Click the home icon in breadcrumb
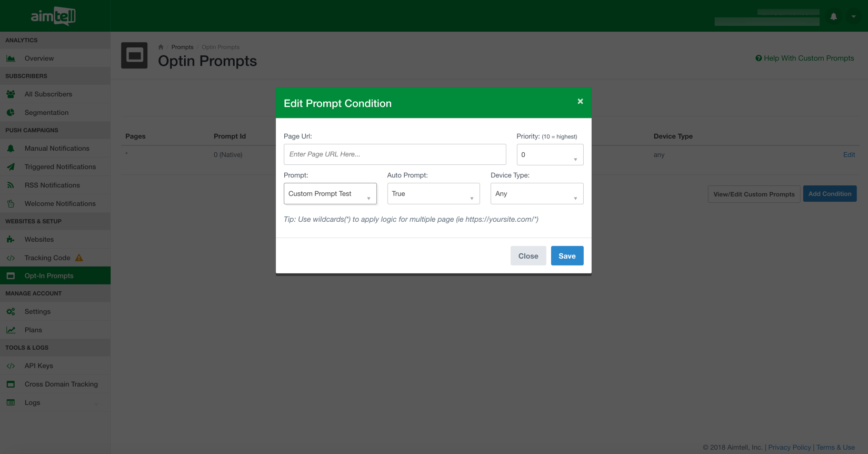The image size is (868, 454). click(x=161, y=47)
